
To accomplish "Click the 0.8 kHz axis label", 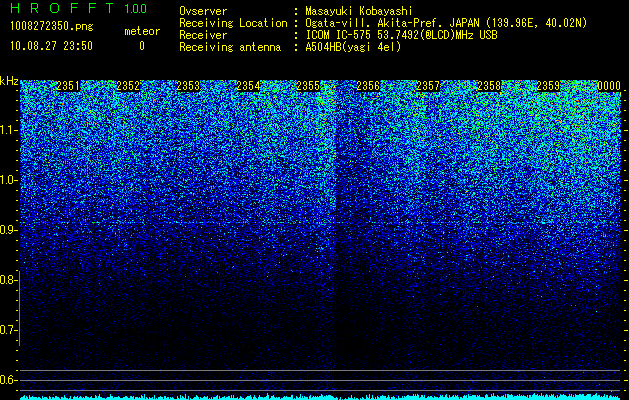I will tap(8, 280).
